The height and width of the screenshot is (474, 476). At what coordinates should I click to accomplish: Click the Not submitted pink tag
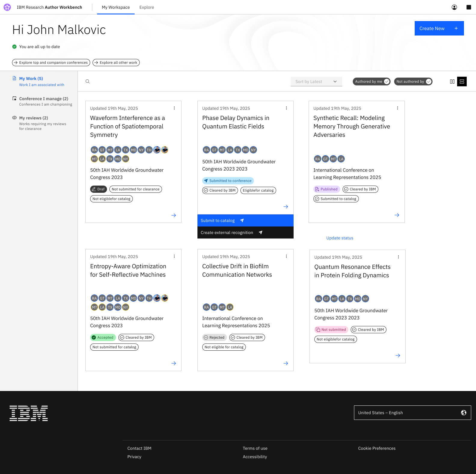tap(331, 330)
